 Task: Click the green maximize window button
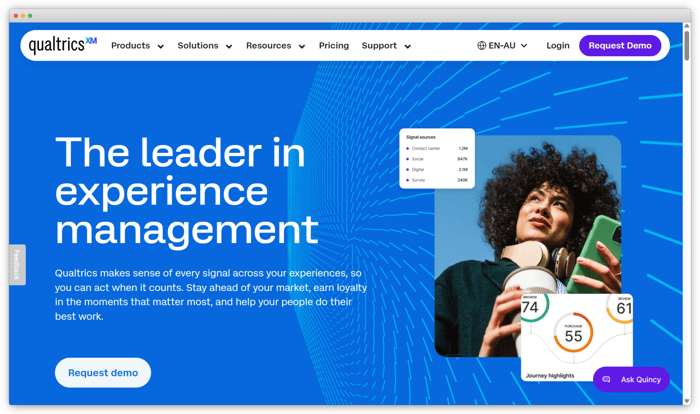[x=30, y=16]
